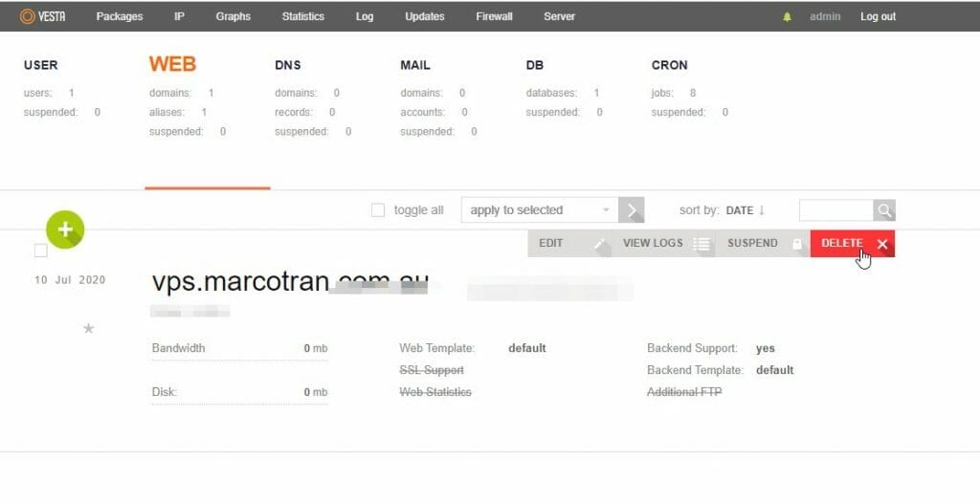Click the struck-through Web Statistics text
The width and height of the screenshot is (980, 504).
coord(435,391)
